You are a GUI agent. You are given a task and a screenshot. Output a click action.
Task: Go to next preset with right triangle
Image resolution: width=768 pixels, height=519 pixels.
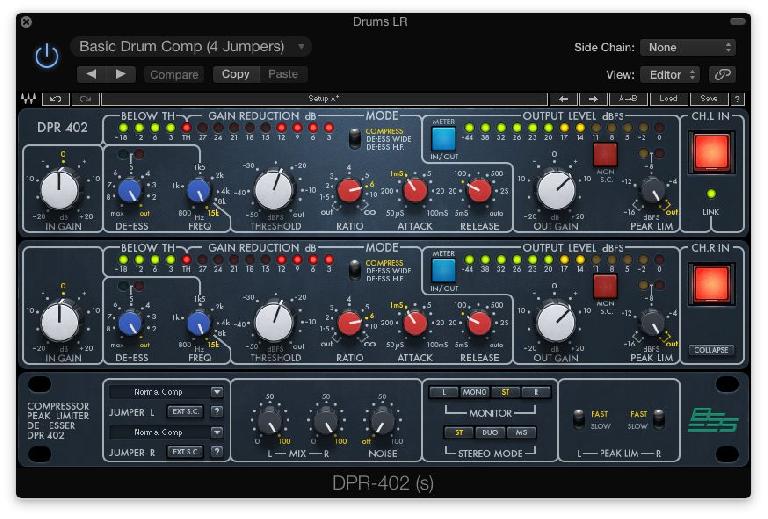click(x=120, y=74)
